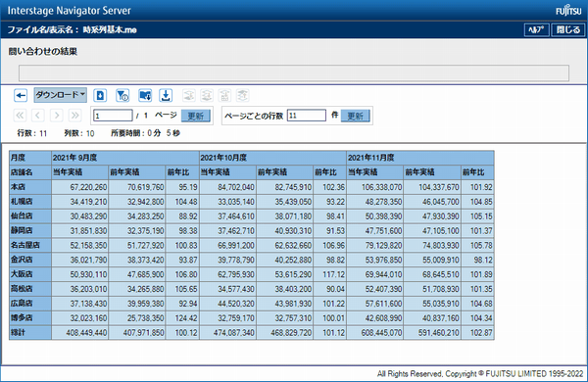Select the 広島店 row label

point(30,304)
